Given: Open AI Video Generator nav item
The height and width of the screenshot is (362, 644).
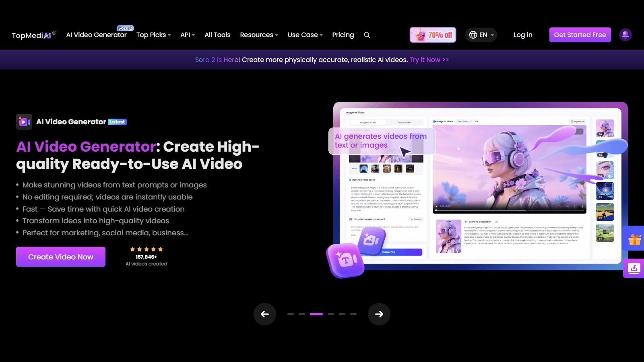Looking at the screenshot, I should pyautogui.click(x=96, y=35).
